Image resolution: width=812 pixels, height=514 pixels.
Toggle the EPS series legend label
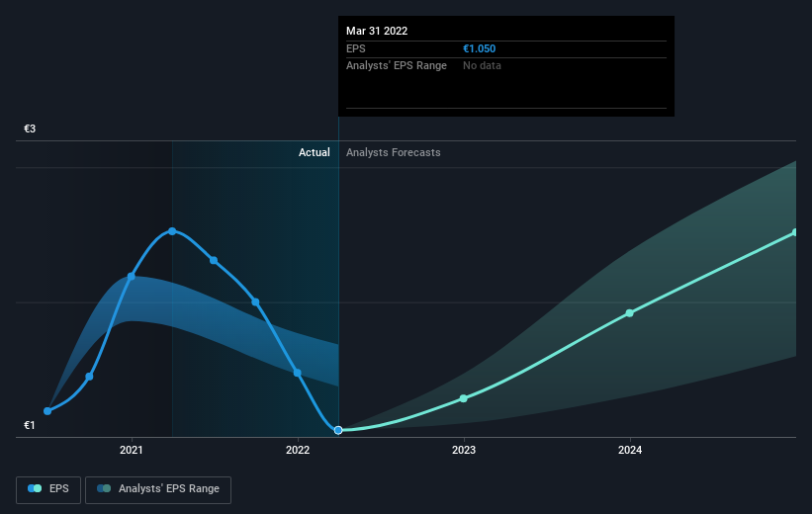coord(59,488)
